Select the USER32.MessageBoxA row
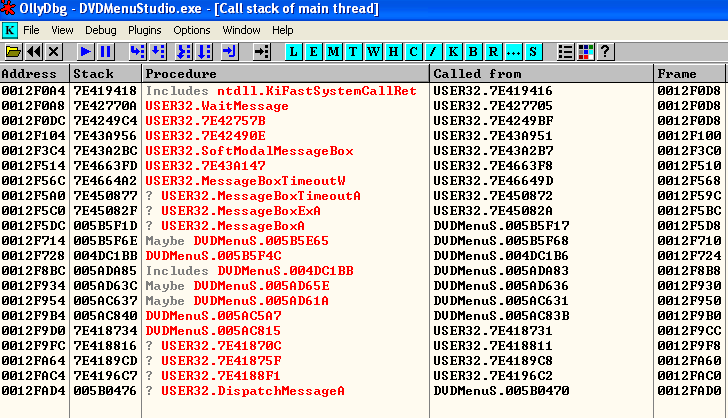Image resolution: width=728 pixels, height=418 pixels. coord(233,226)
